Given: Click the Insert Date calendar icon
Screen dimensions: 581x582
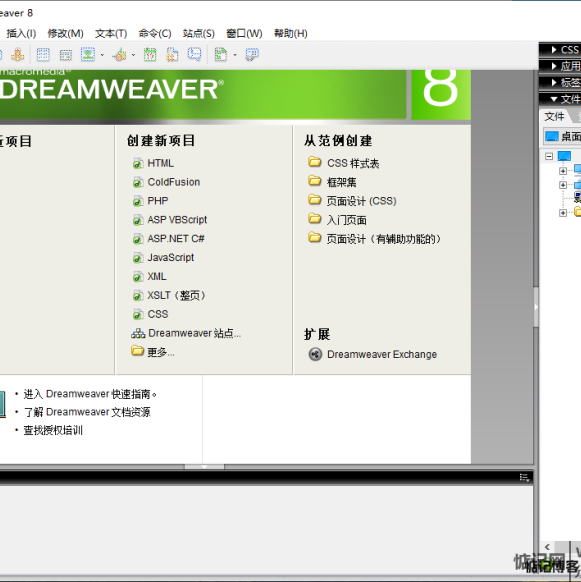Looking at the screenshot, I should point(150,55).
